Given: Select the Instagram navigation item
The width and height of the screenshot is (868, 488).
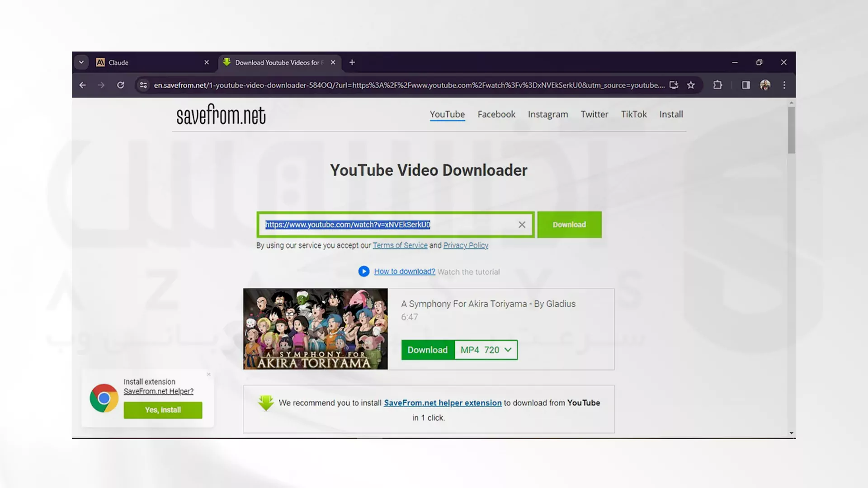Looking at the screenshot, I should coord(548,114).
